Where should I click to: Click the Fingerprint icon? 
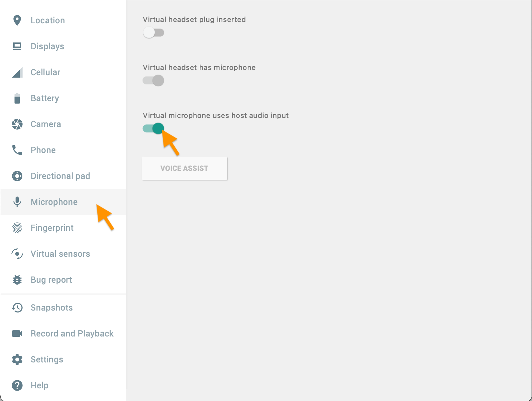(x=17, y=228)
